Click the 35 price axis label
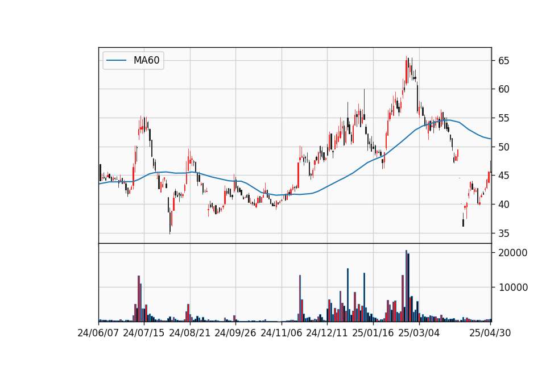The width and height of the screenshot is (546, 392). [503, 233]
